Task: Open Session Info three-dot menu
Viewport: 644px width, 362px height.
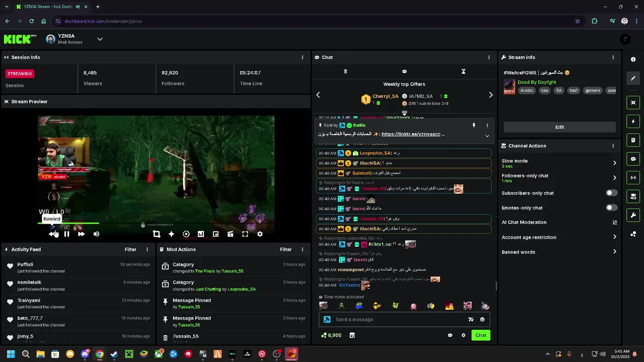Action: point(302,57)
